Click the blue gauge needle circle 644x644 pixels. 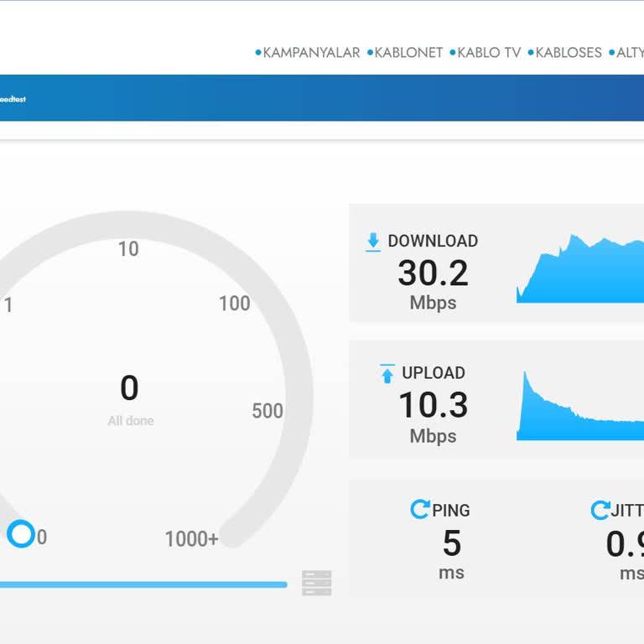(x=21, y=534)
